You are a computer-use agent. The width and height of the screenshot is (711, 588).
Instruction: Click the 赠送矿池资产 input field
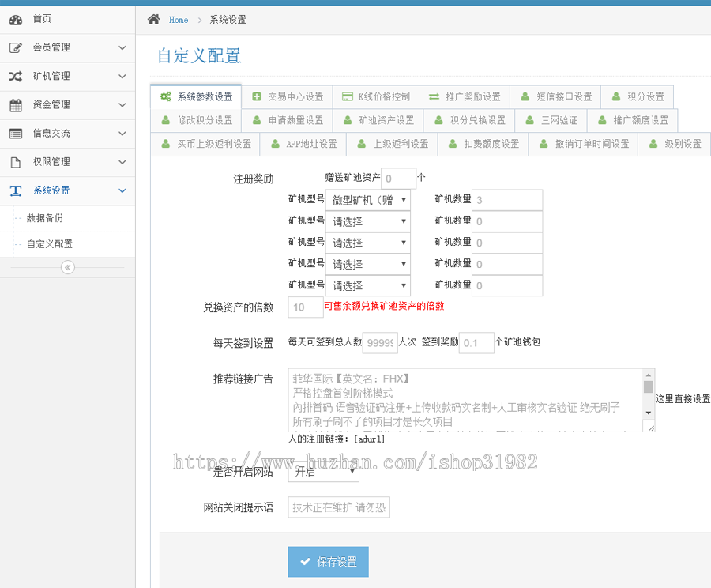[x=398, y=179]
